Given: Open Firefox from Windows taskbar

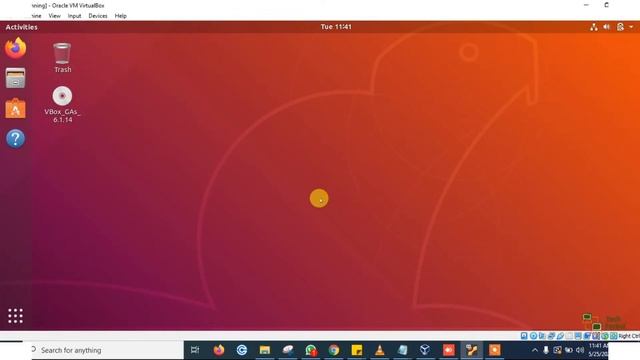Looking at the screenshot, I should point(219,350).
